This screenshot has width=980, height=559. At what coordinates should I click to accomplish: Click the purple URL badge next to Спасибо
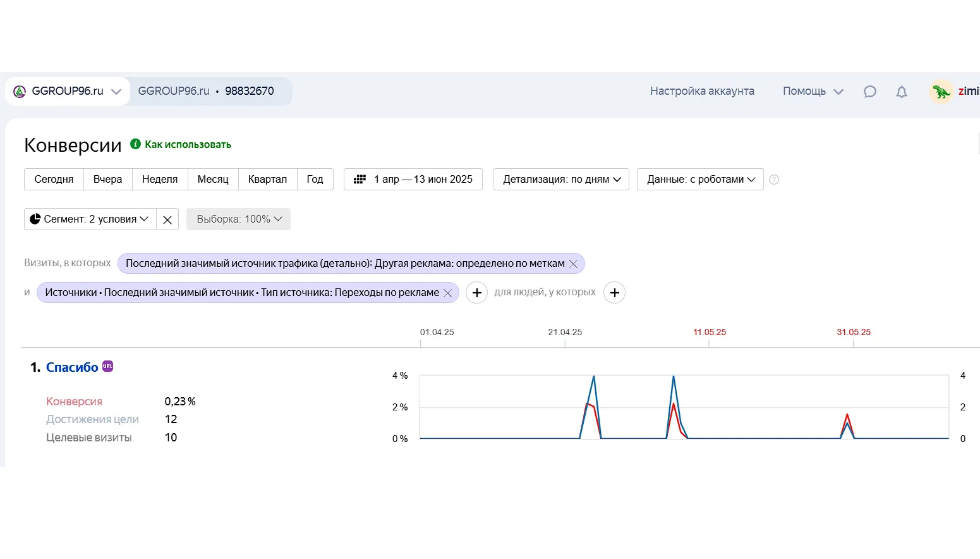[x=108, y=366]
